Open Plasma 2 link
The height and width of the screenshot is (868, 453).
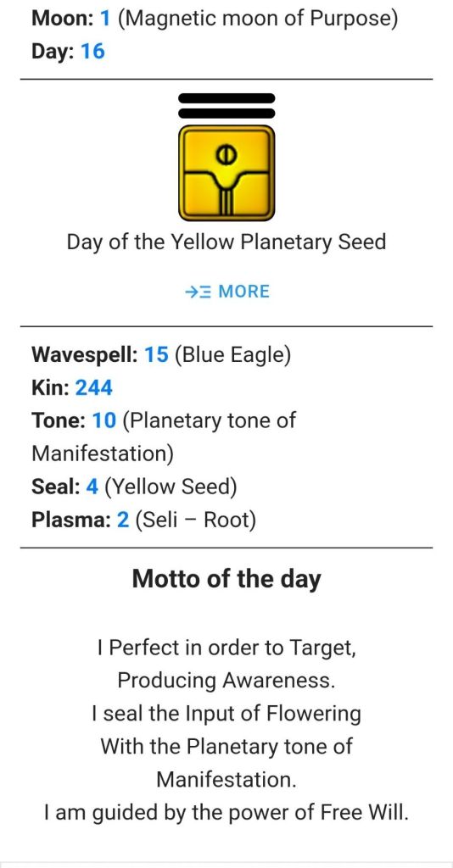[123, 520]
